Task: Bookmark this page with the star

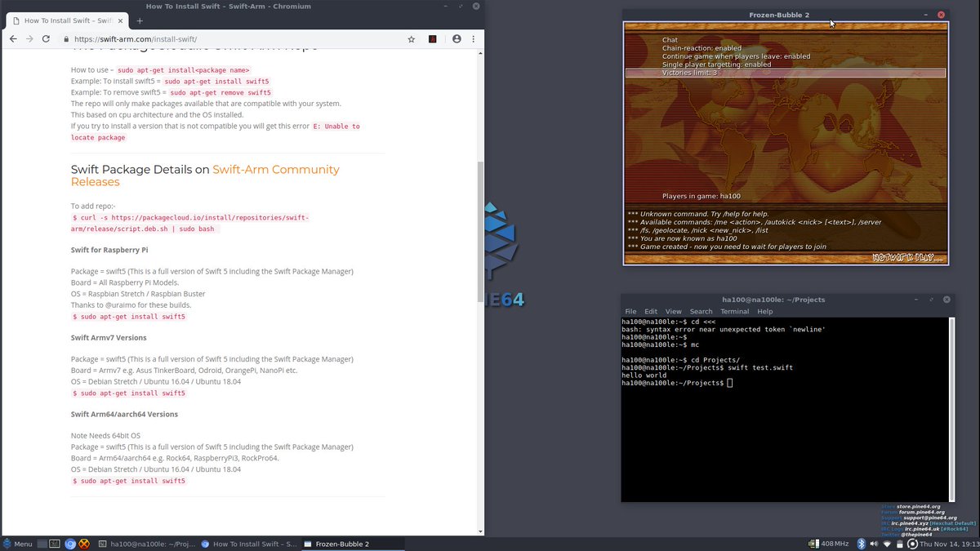Action: 412,38
